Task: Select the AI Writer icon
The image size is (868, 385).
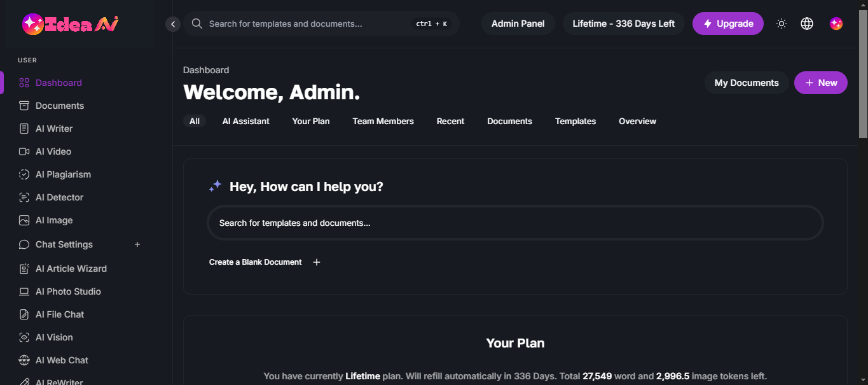Action: [x=24, y=129]
